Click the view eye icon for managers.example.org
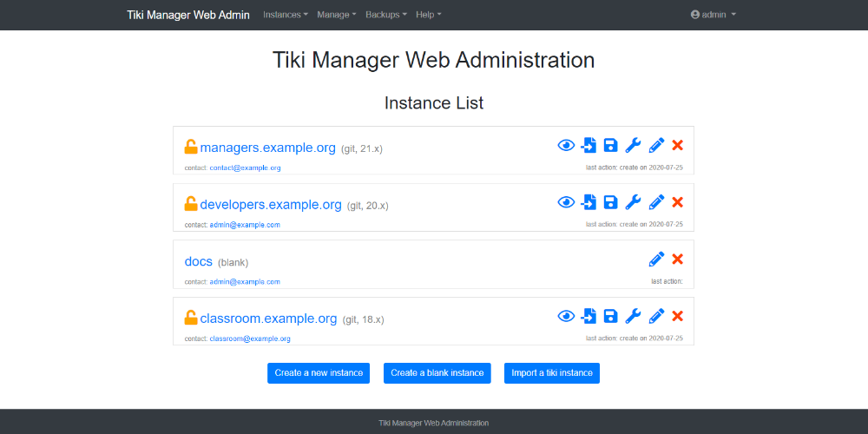 (566, 146)
